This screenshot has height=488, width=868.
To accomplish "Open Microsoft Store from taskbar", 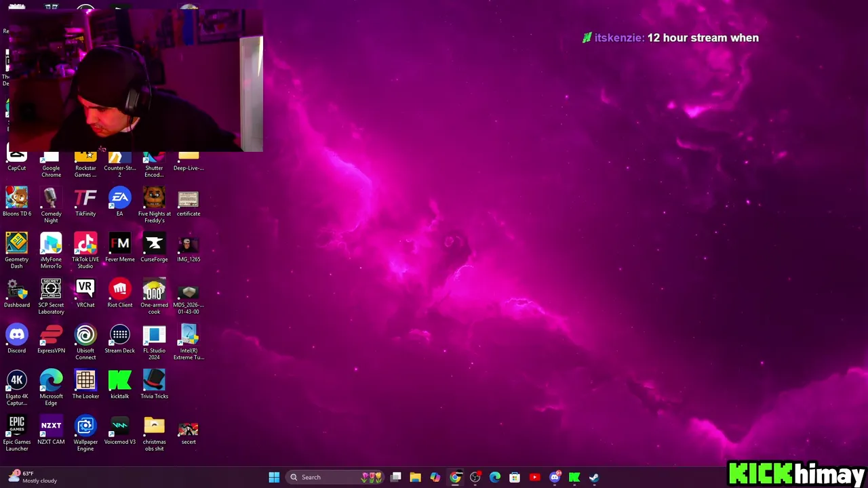I will coord(515,477).
